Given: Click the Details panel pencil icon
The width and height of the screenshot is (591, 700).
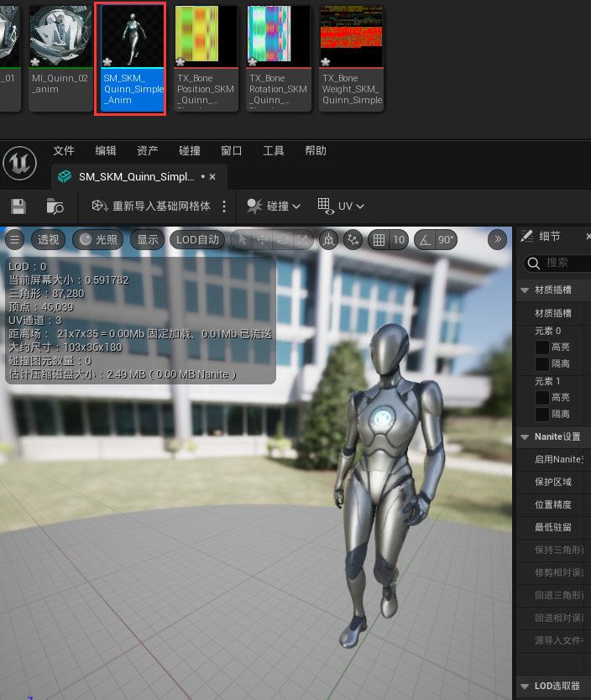Looking at the screenshot, I should pyautogui.click(x=527, y=236).
